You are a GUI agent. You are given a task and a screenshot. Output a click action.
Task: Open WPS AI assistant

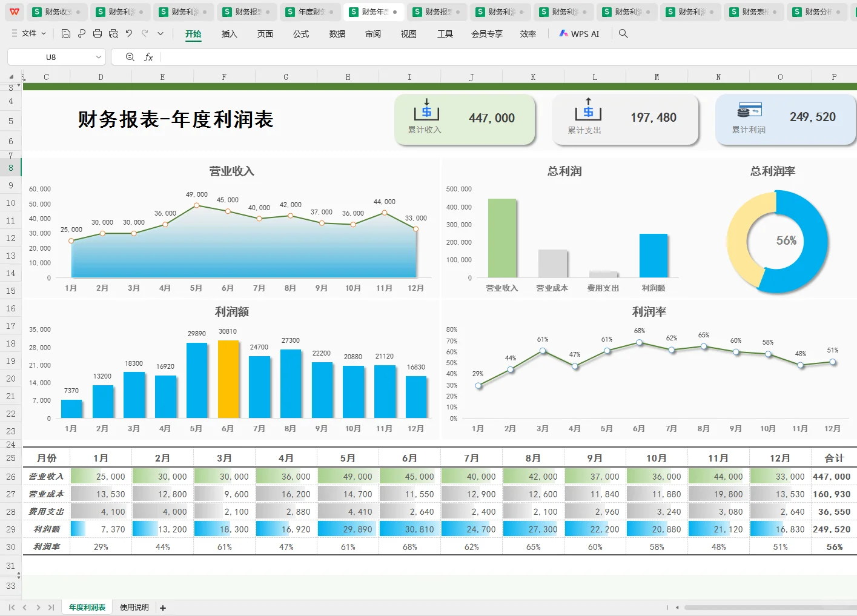click(x=579, y=34)
